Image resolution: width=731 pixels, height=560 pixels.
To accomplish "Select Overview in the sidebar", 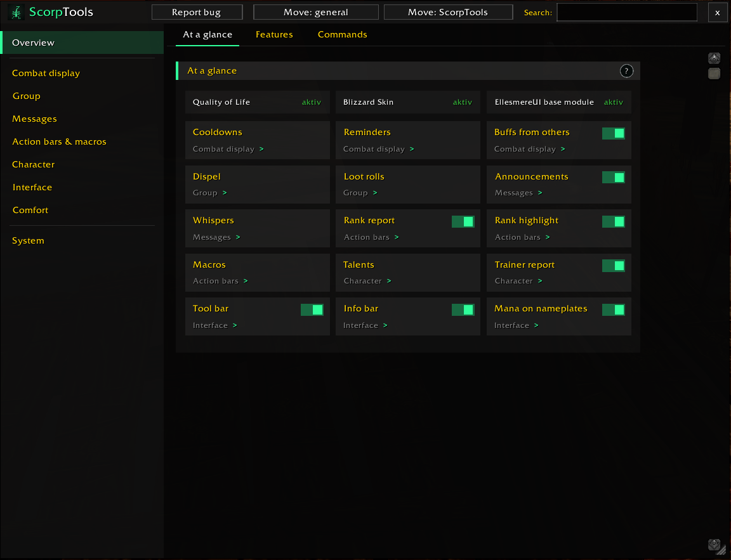I will (82, 42).
